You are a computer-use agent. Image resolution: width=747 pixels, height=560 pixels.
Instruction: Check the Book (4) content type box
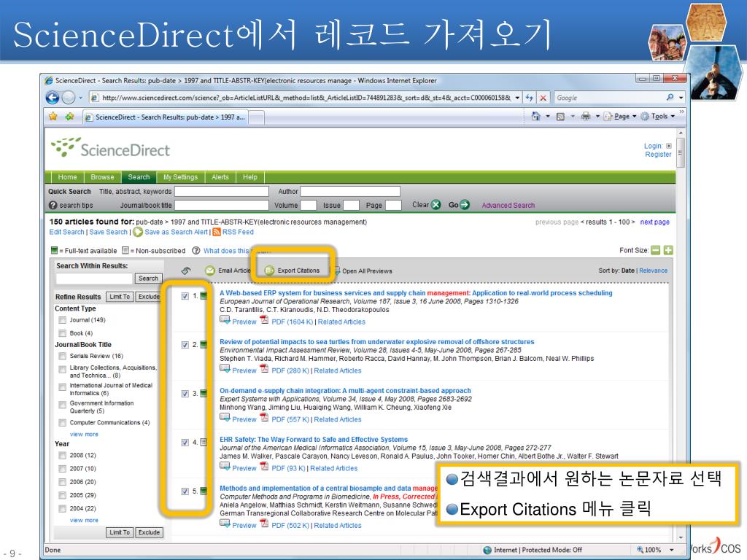tap(62, 333)
